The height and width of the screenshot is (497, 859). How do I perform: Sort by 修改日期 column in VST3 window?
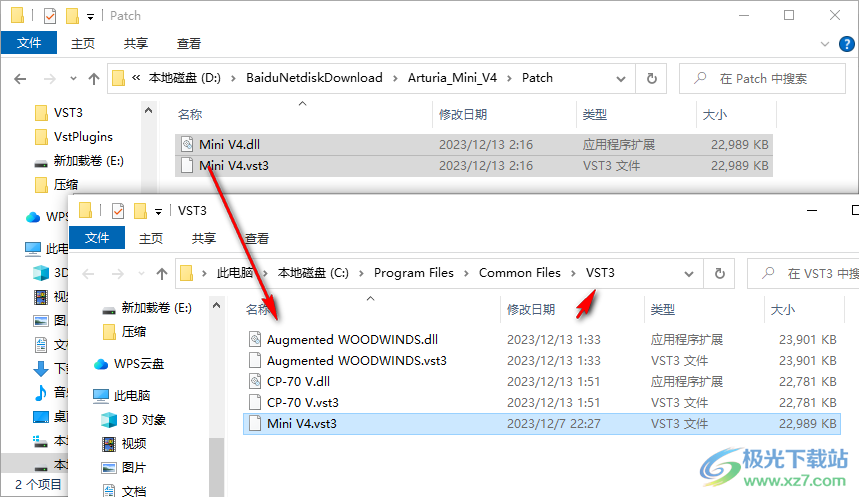pos(538,310)
